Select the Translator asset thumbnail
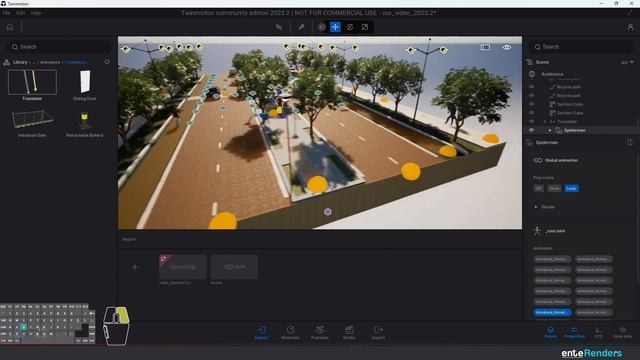This screenshot has width=640, height=360. (x=32, y=82)
